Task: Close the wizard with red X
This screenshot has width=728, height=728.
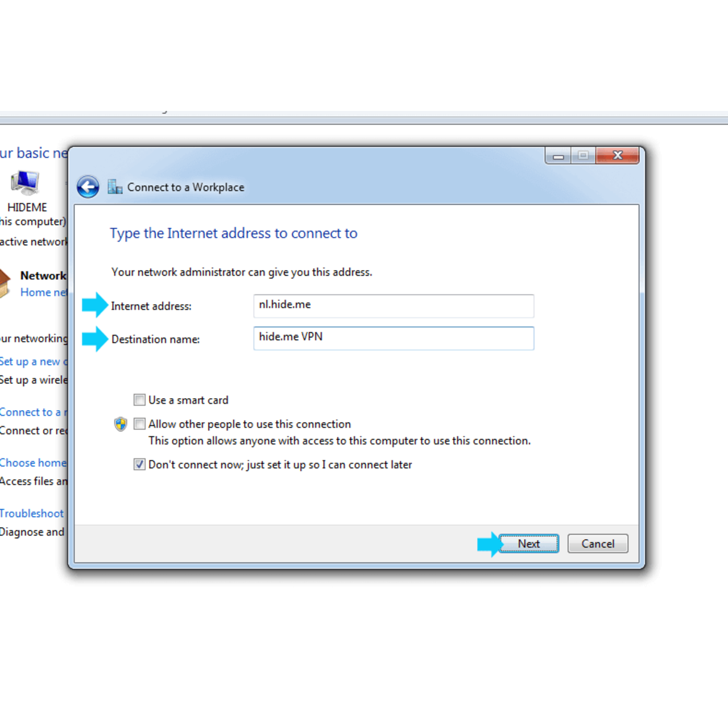Action: pos(617,155)
